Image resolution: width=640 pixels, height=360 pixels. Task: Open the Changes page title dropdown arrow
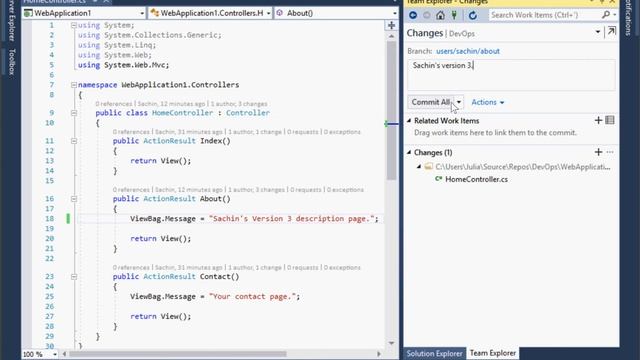(x=598, y=32)
